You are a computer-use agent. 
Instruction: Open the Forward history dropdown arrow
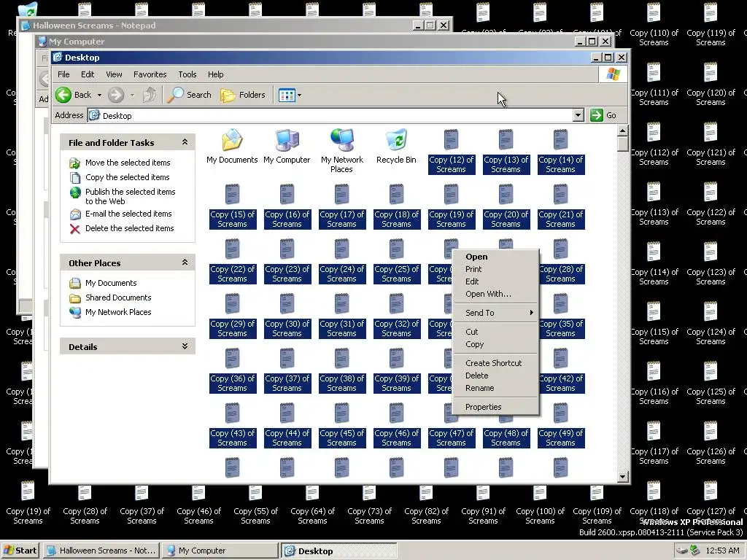[132, 95]
